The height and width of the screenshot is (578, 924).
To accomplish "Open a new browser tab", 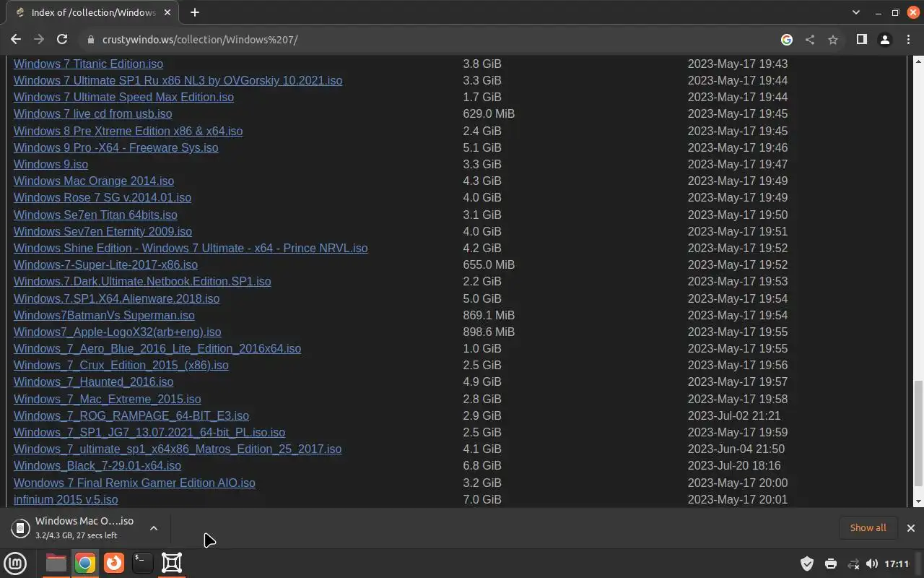I will (194, 12).
